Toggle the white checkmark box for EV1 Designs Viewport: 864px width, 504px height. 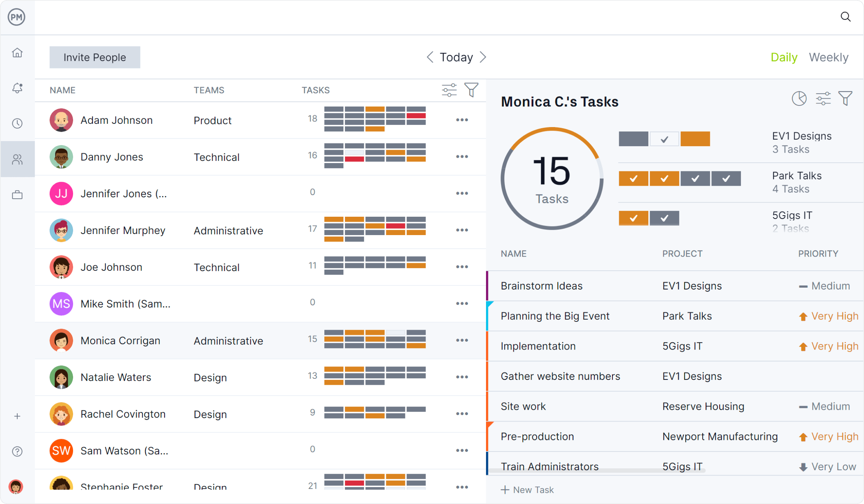pyautogui.click(x=664, y=139)
